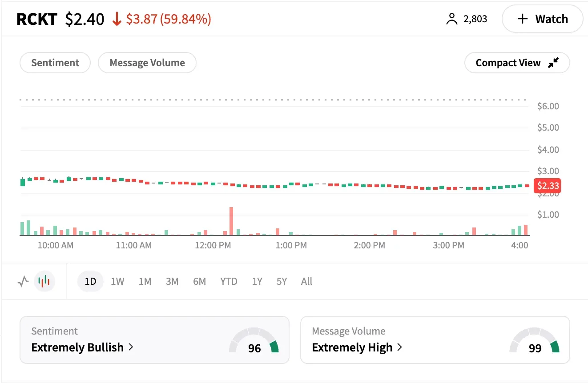The image size is (588, 383).
Task: Expand Extremely Bullish sentiment chevron
Action: pos(131,347)
